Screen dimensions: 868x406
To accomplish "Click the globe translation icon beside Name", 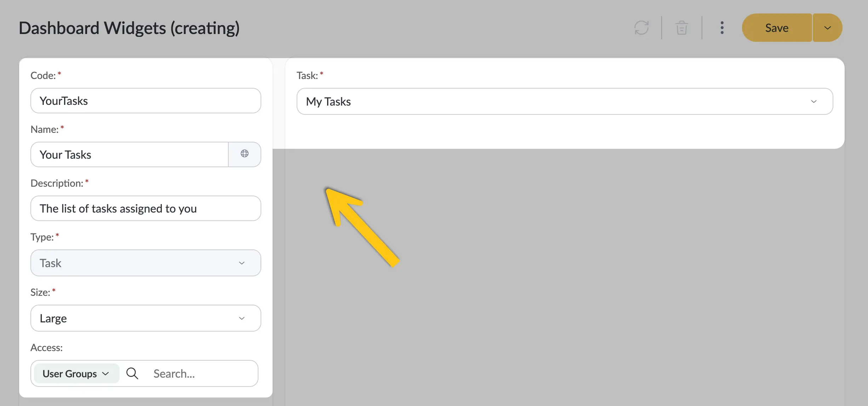I will (x=245, y=154).
